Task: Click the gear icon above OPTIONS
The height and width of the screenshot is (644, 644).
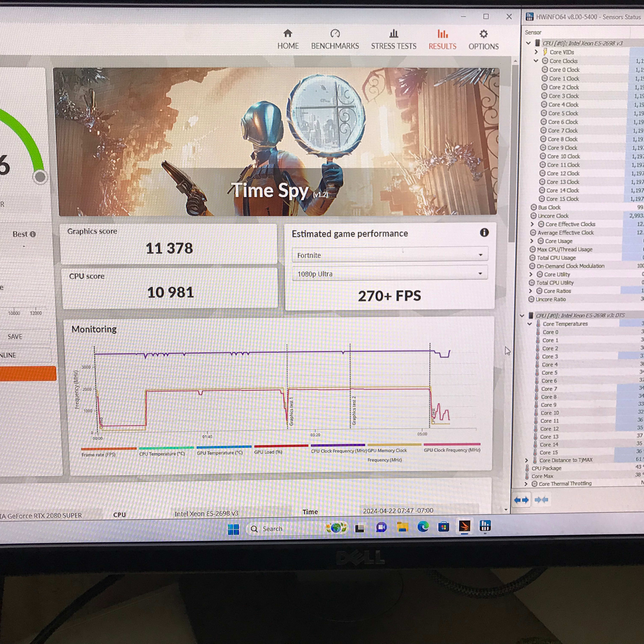Action: point(484,34)
